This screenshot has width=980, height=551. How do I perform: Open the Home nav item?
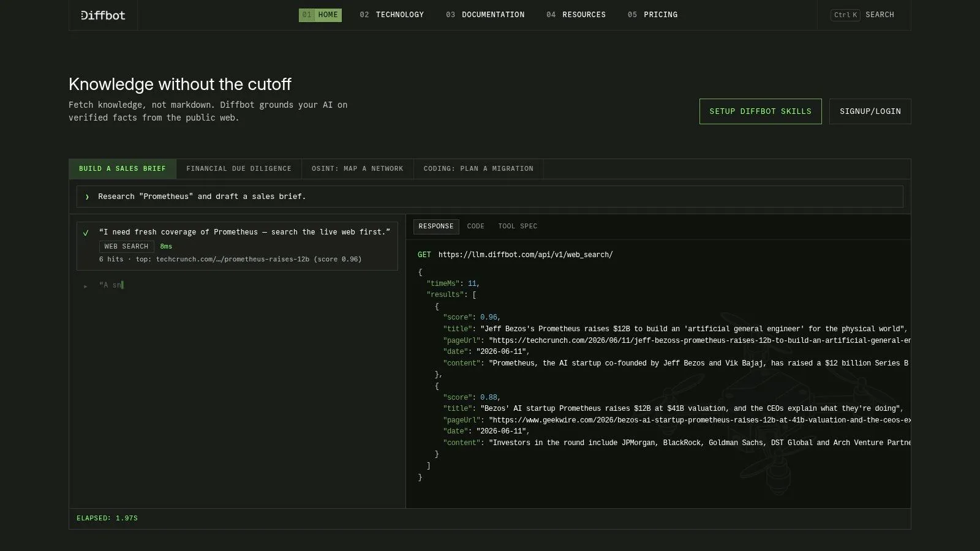point(320,15)
